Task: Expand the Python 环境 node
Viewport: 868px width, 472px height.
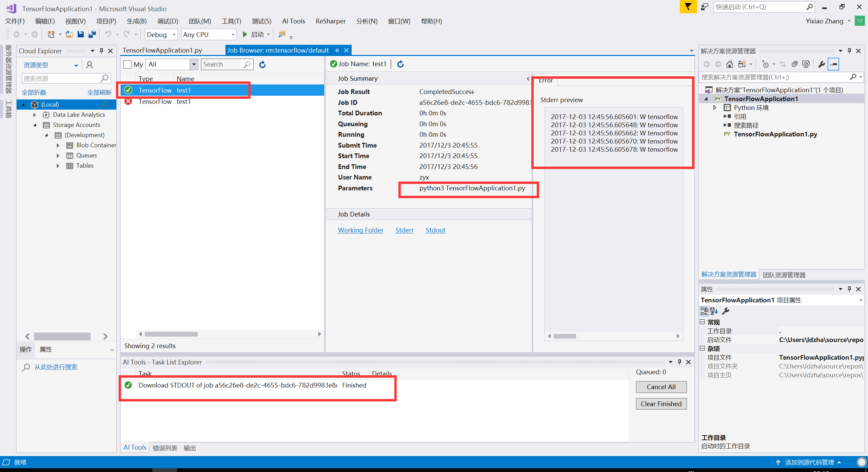Action: (x=714, y=108)
